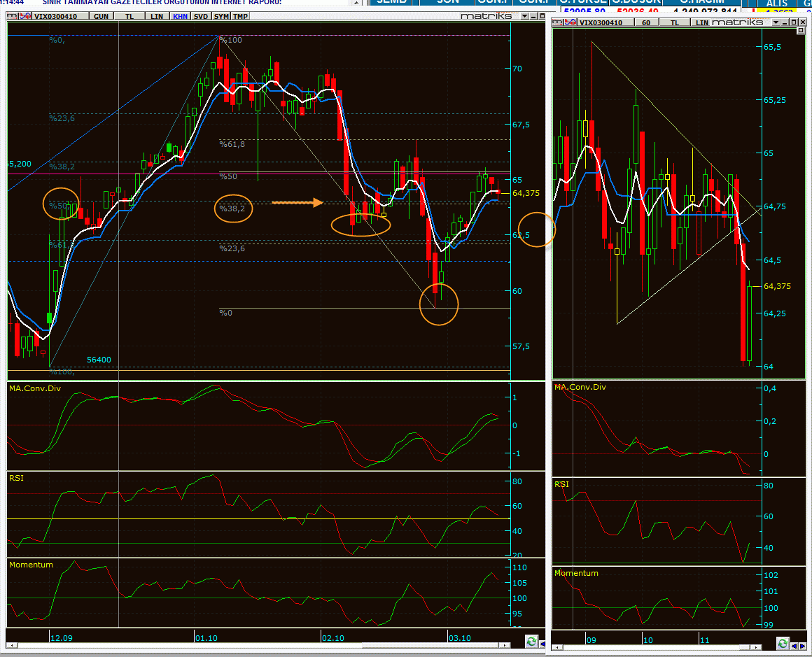Select the TMP tab on left chart toolbar
812x657 pixels.
click(x=240, y=17)
